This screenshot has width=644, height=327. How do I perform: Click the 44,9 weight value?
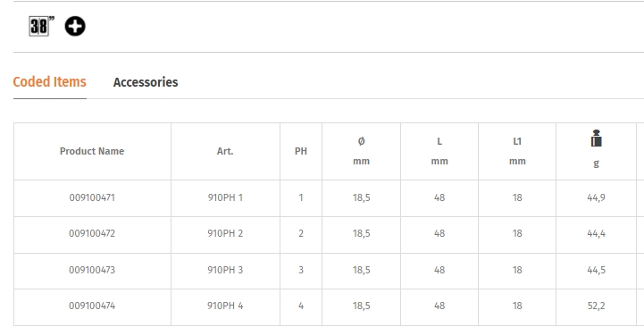pos(596,197)
